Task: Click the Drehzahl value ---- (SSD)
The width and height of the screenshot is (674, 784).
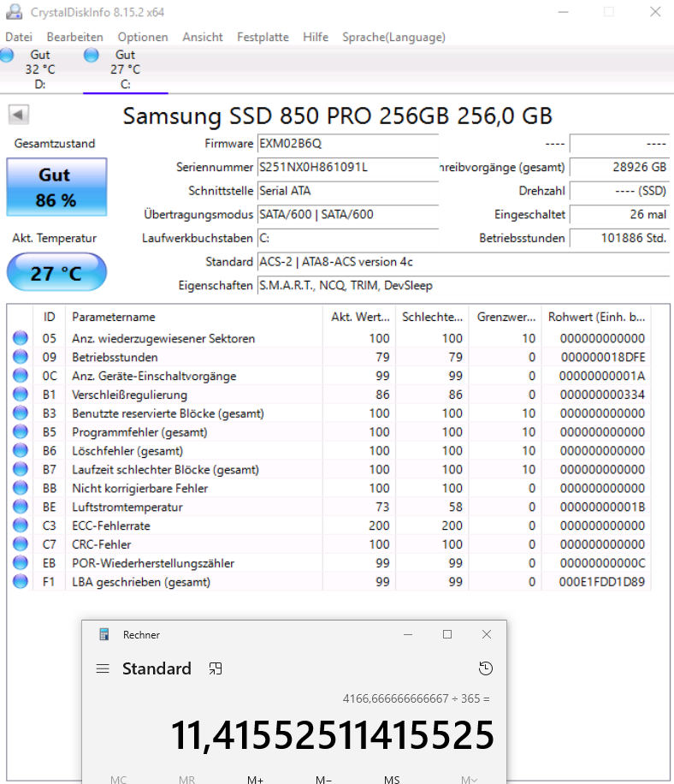Action: tap(619, 191)
